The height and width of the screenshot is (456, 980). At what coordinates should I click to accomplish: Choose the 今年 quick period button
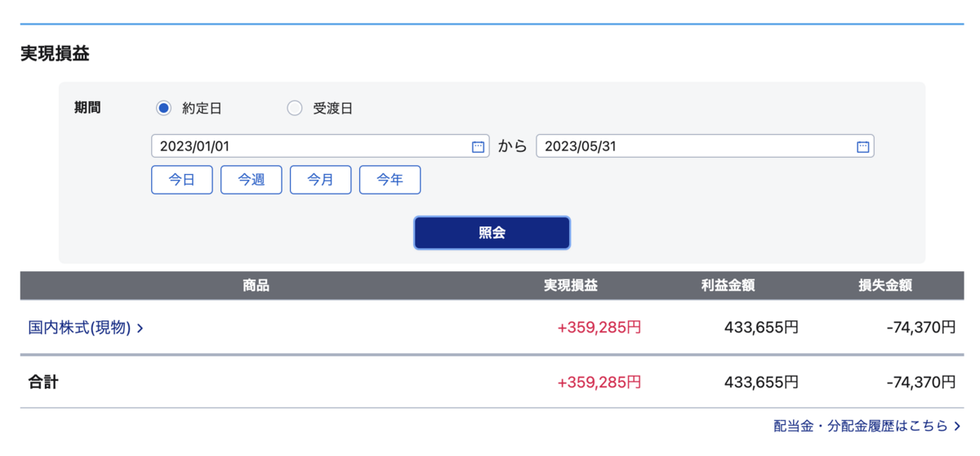(x=390, y=180)
